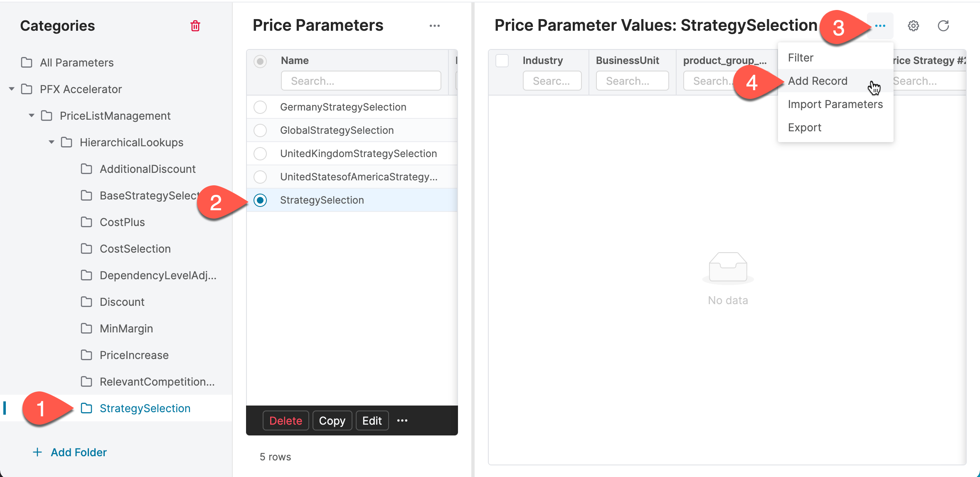
Task: Open the Price Parameter Values ellipsis menu
Action: (880, 26)
